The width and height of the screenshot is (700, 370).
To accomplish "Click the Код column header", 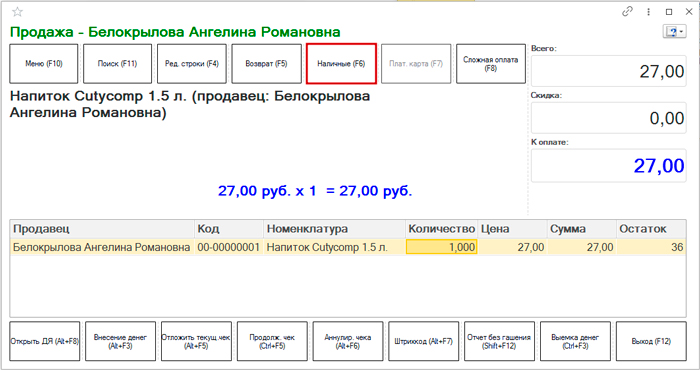I will point(229,229).
